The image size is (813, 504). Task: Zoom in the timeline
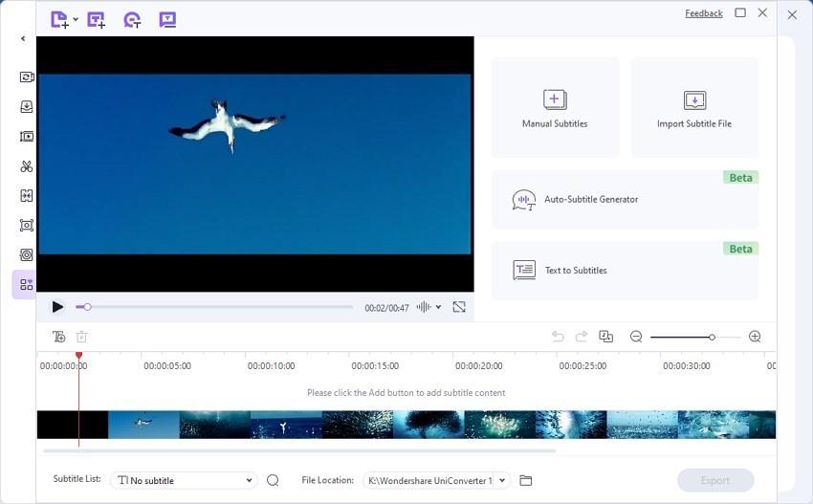tap(755, 337)
